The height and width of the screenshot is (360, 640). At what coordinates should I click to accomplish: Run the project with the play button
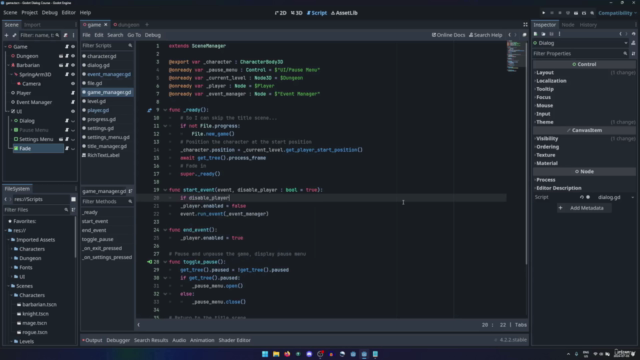click(x=544, y=13)
